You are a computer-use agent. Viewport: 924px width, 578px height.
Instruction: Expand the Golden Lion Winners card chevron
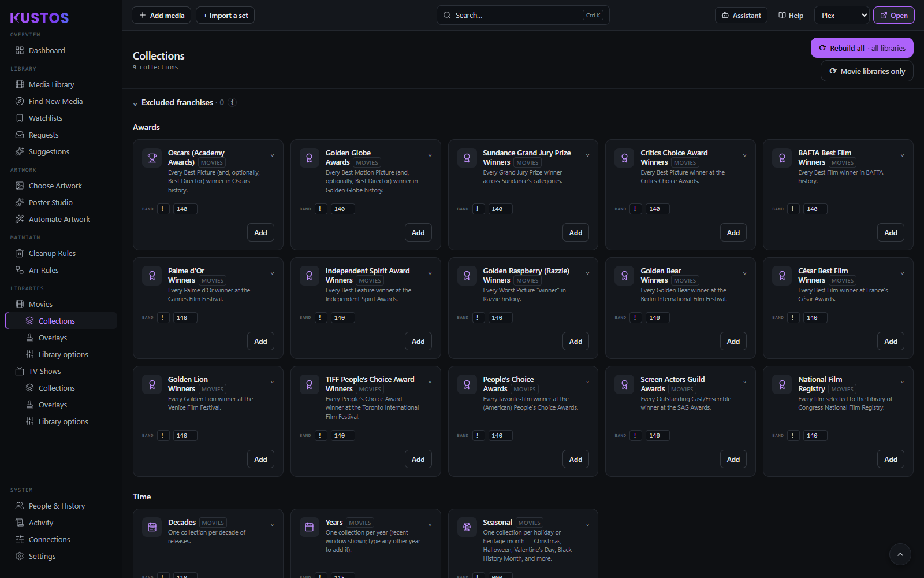[x=273, y=382]
